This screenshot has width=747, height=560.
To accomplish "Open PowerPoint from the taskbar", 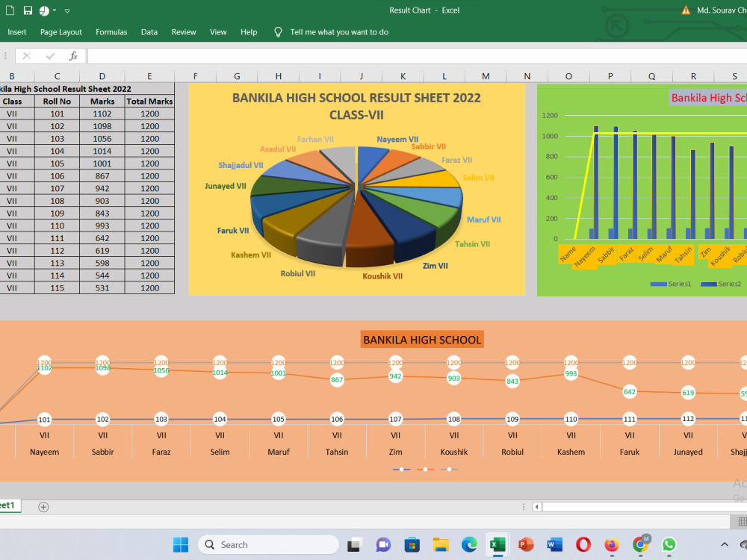I will 526,544.
